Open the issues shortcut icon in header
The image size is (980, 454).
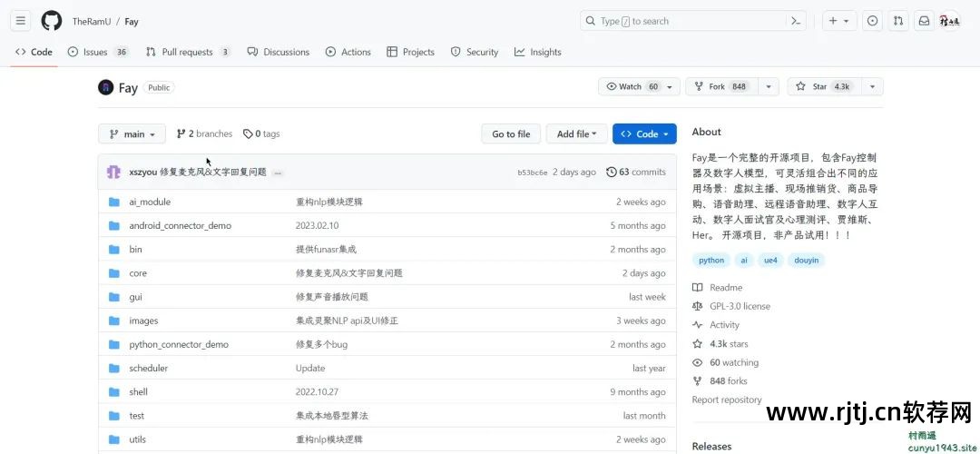click(x=873, y=21)
